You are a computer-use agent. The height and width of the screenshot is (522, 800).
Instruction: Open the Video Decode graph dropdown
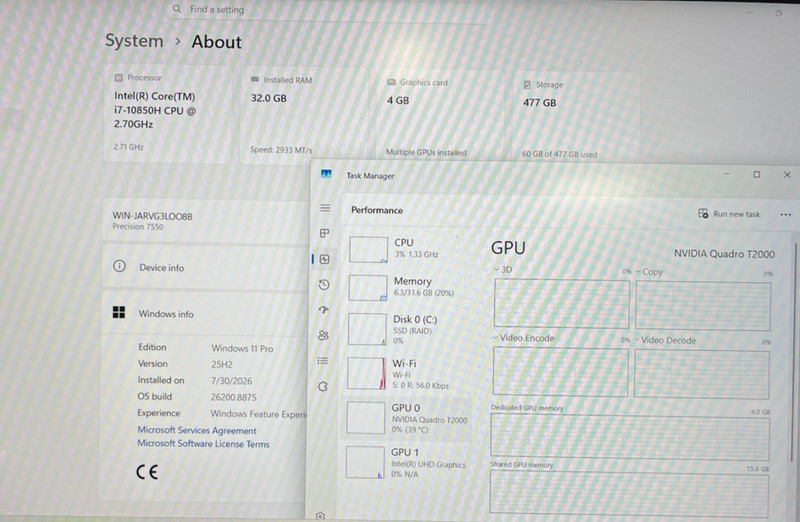(x=637, y=340)
